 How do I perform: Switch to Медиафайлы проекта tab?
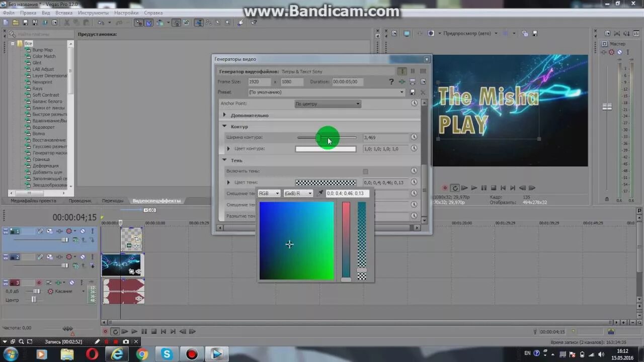coord(34,201)
